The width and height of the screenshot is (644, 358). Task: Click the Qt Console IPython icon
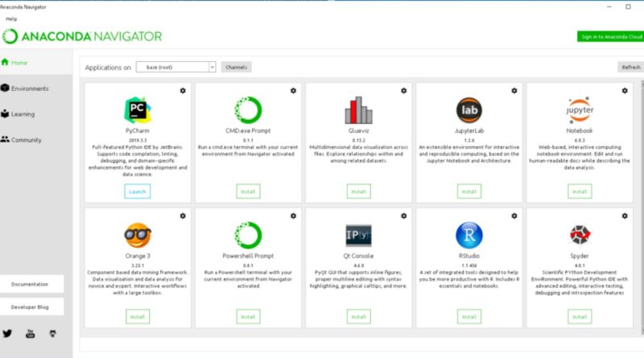coord(358,235)
